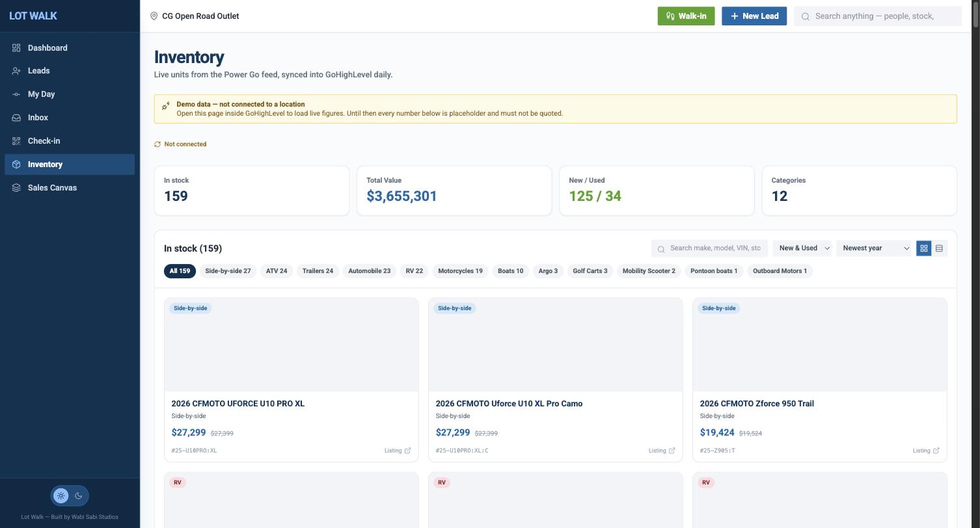Click the My Day sidebar icon
The height and width of the screenshot is (528, 980).
16,94
